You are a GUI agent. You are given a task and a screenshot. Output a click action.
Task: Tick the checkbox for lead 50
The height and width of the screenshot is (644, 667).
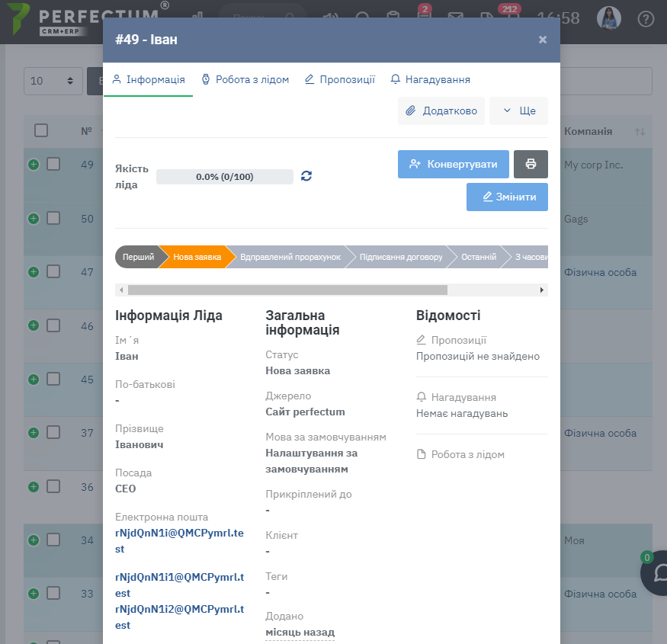click(53, 219)
